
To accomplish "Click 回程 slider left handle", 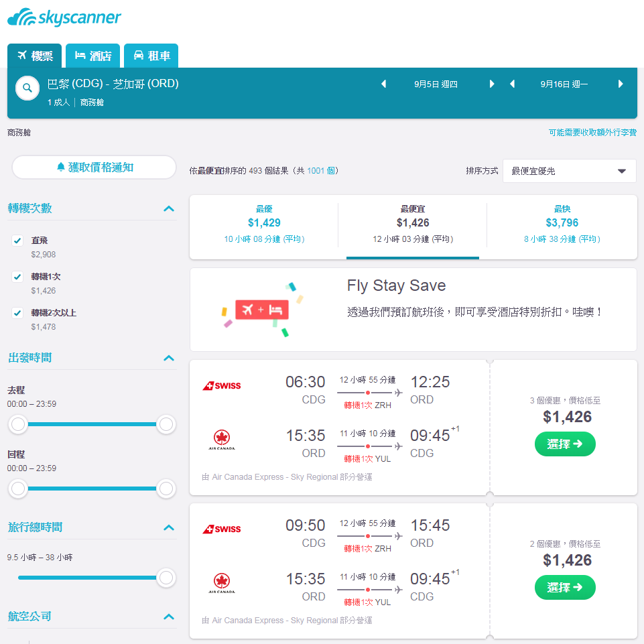I will [18, 489].
